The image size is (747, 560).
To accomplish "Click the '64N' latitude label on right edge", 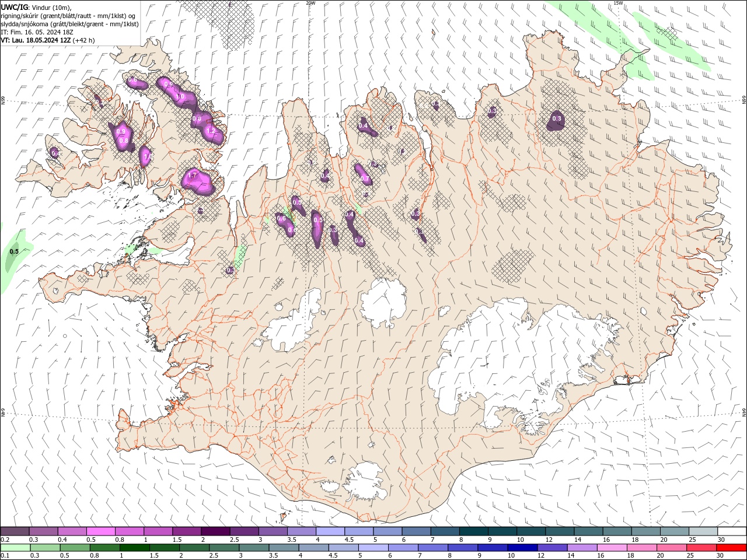I will point(744,412).
